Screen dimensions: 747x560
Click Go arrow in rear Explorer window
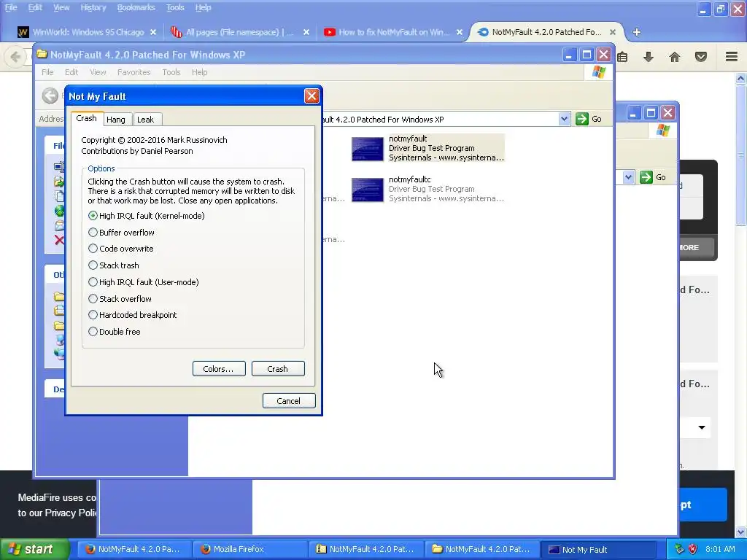(x=646, y=177)
